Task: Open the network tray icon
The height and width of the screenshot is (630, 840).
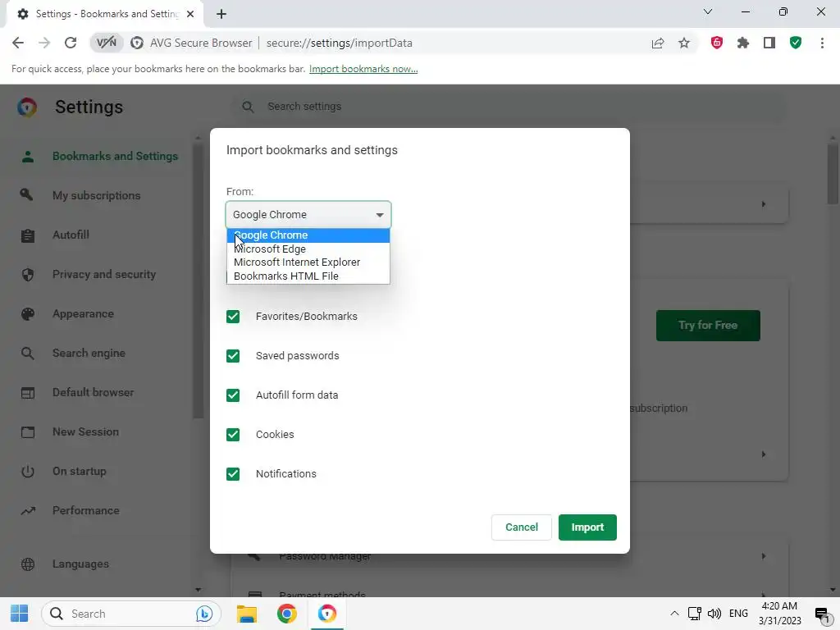Action: click(x=694, y=614)
